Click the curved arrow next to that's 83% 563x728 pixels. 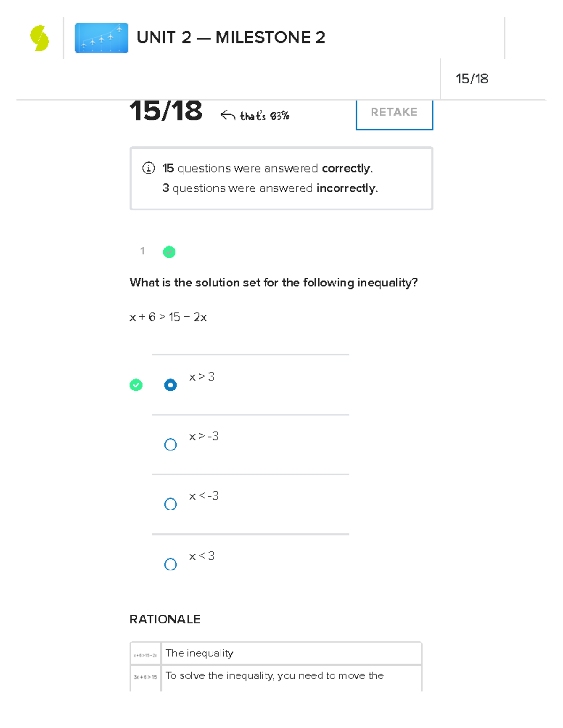(x=228, y=115)
